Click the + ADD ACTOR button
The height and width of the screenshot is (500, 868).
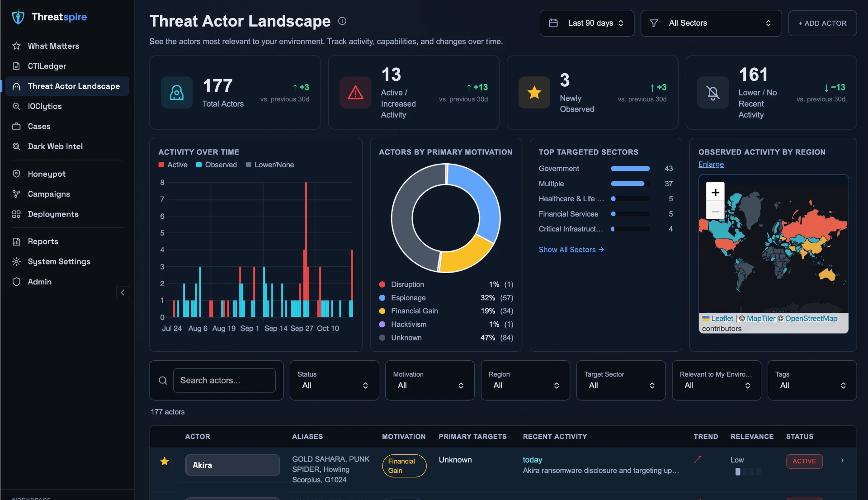click(x=822, y=23)
